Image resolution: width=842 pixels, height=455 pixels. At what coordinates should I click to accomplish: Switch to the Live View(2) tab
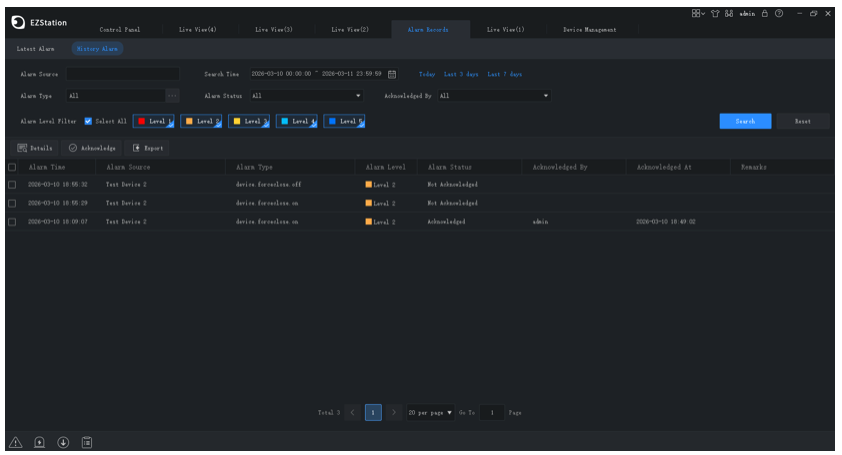[350, 30]
